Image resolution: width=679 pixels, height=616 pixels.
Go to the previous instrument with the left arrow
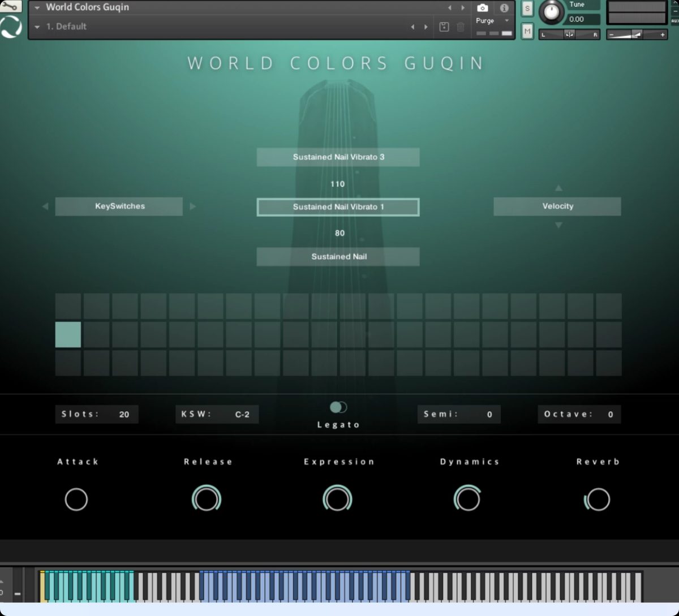(x=450, y=8)
